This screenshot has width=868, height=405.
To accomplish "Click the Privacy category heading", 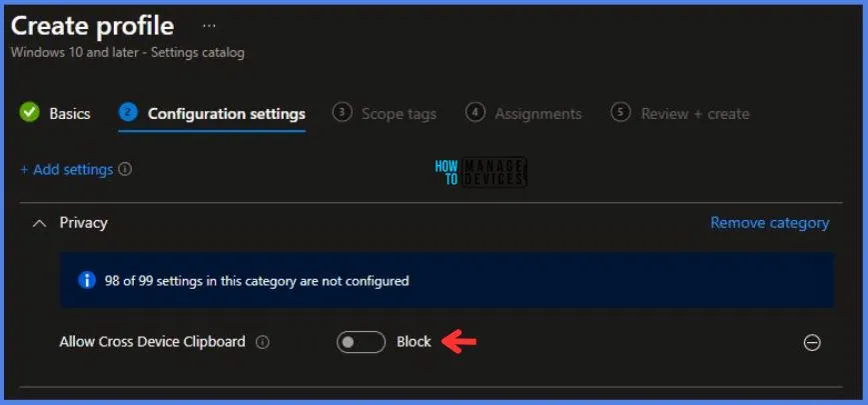I will pos(84,223).
